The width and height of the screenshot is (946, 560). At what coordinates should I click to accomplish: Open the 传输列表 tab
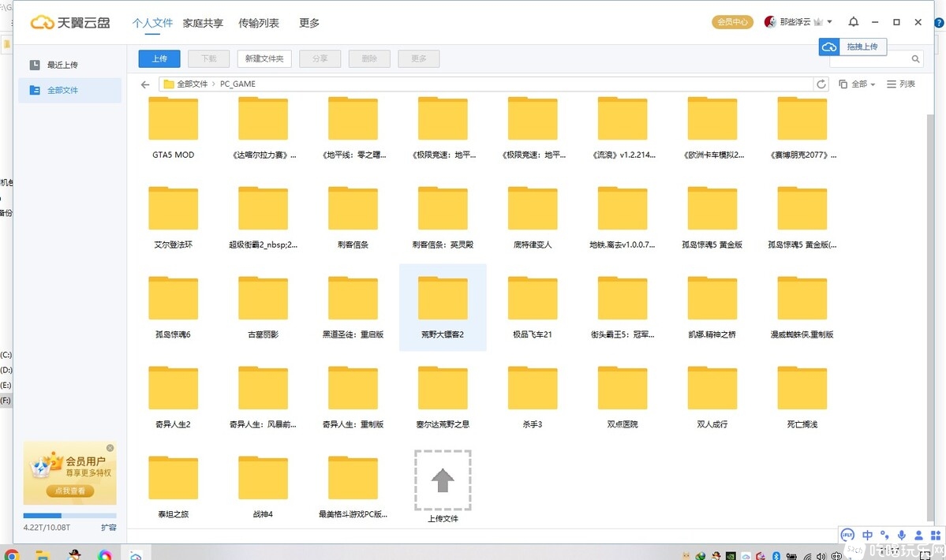[259, 23]
